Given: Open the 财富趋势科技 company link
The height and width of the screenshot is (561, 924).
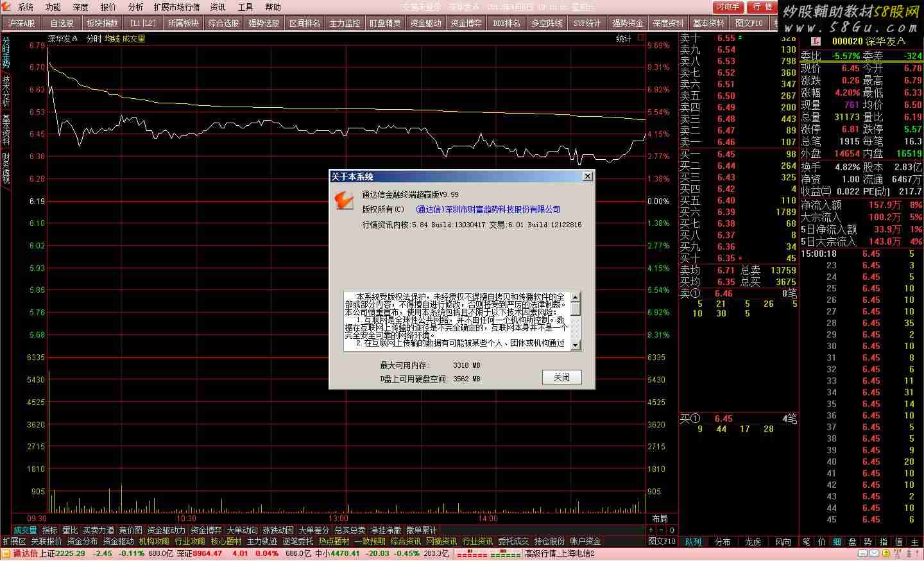Looking at the screenshot, I should pos(488,209).
